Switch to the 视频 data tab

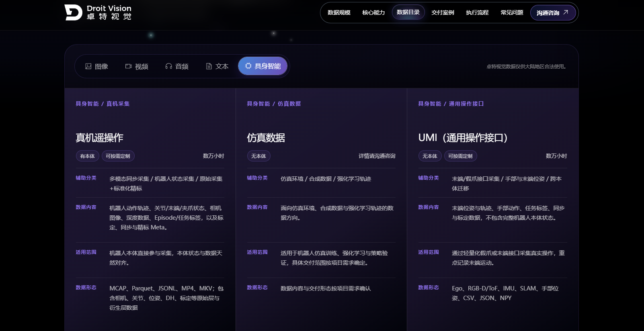pos(137,66)
